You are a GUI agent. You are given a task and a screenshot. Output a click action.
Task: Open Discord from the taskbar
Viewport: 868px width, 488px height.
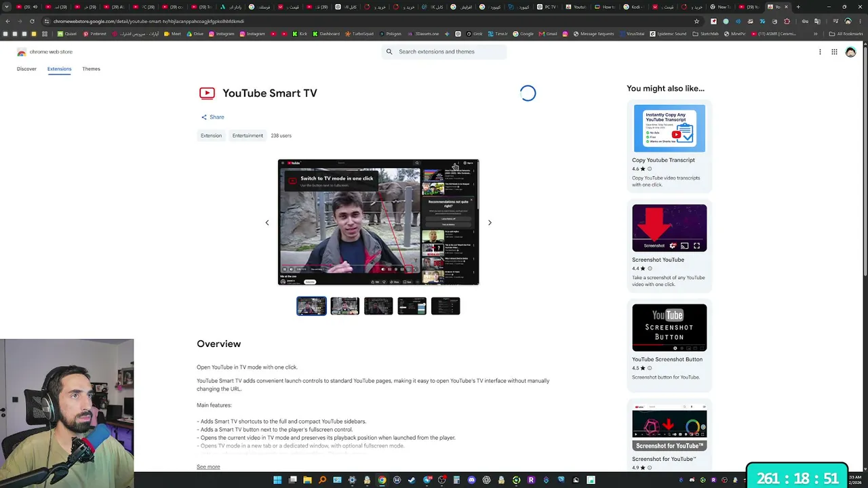471,480
